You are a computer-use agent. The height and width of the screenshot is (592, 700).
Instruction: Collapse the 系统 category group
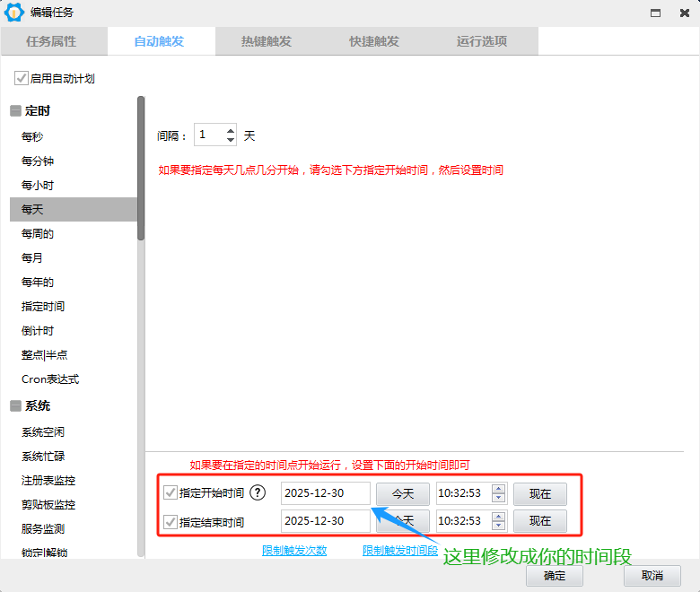coord(15,406)
